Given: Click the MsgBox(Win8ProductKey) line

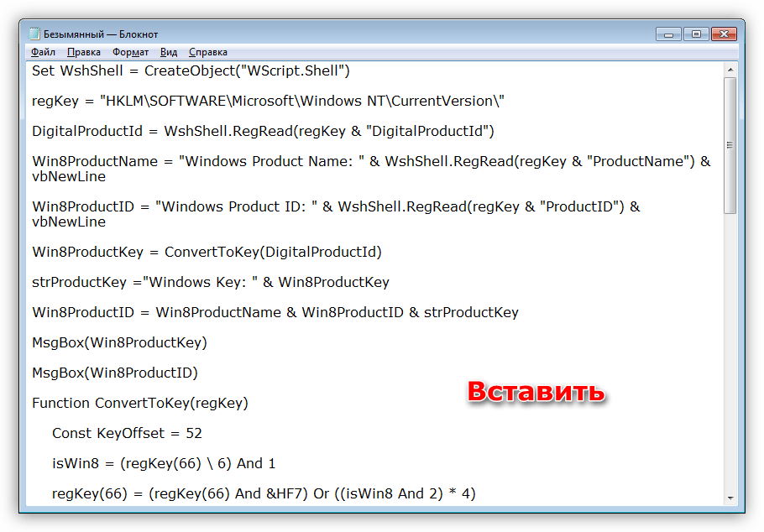Looking at the screenshot, I should (119, 342).
